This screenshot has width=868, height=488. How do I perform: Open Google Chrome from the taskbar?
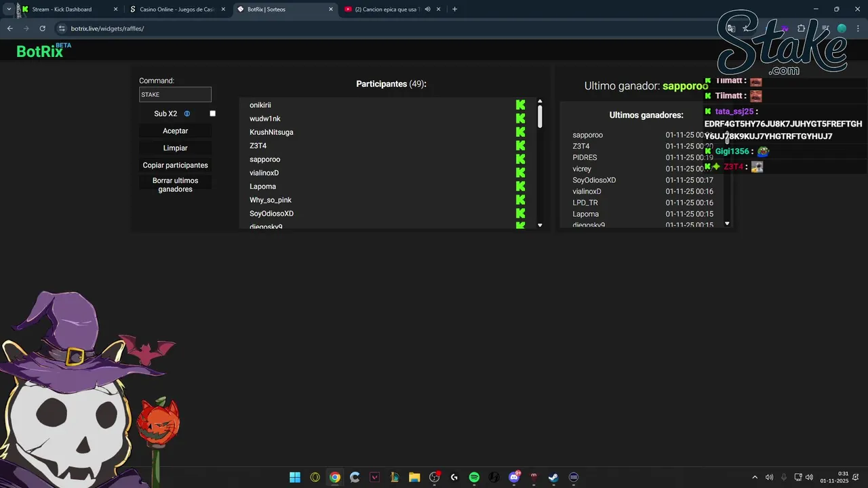coord(335,477)
